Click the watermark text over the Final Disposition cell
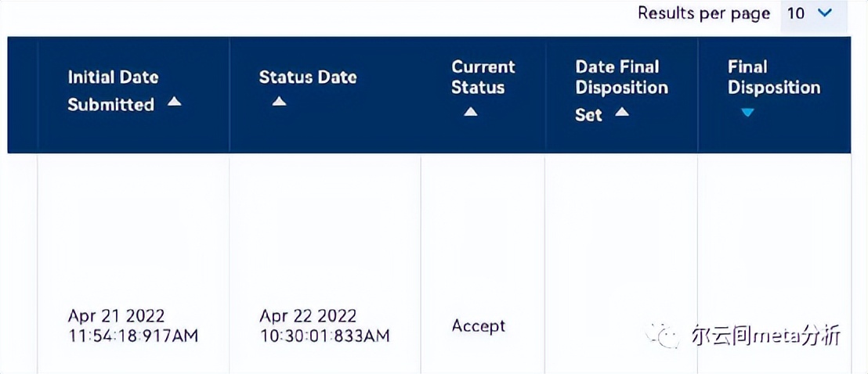Screen dimensions: 868x374 765,336
